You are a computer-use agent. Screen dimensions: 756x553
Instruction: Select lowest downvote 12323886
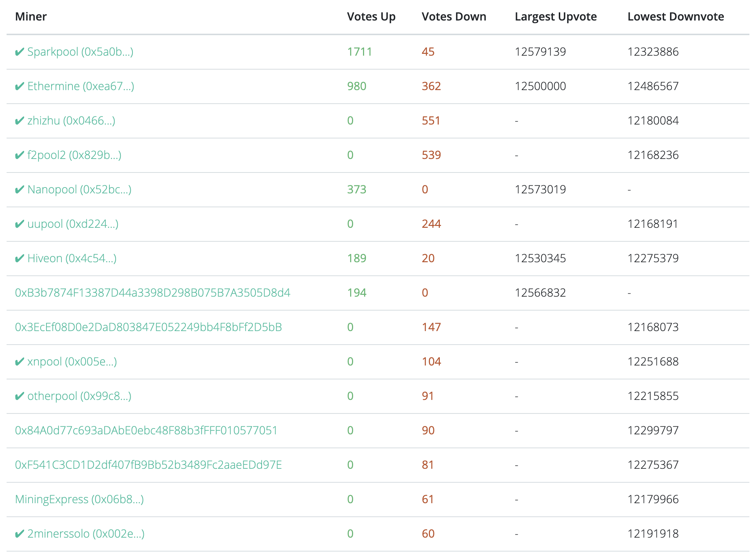point(653,52)
